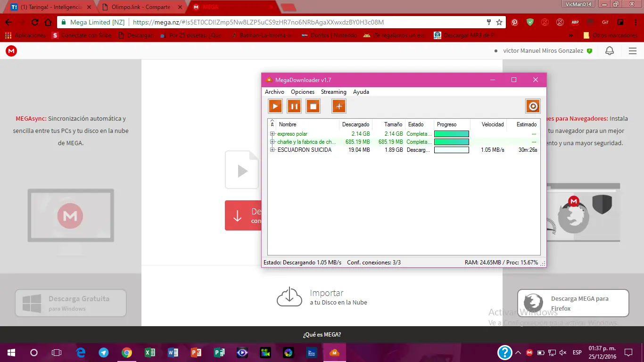Open Microsoft Edge from the taskbar
Screen dimensions: 644x362
81,353
